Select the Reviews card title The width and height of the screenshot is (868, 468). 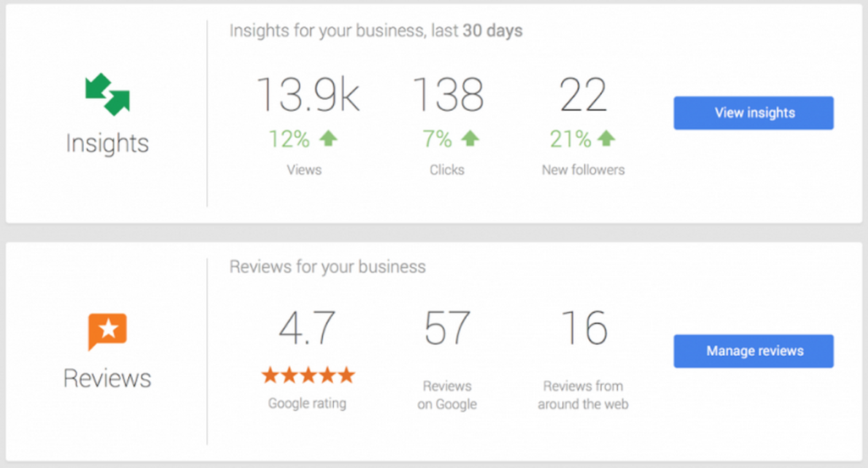pos(108,379)
